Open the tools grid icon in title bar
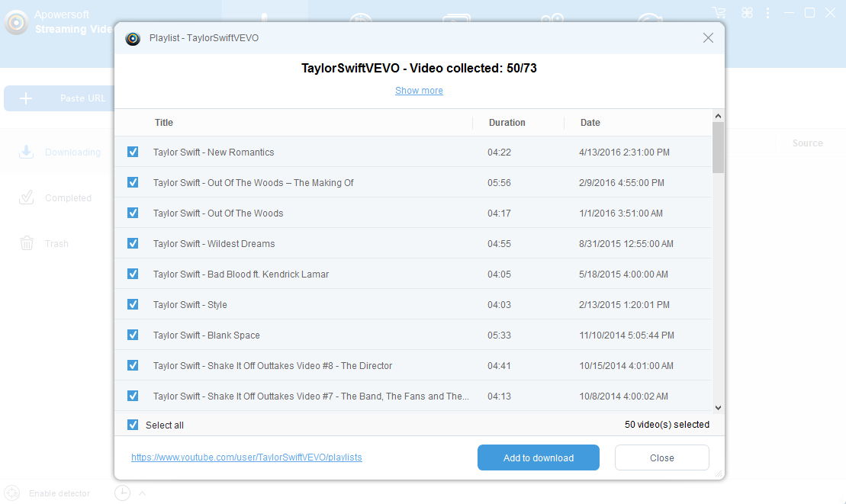Screen dimensions: 846x504 (747, 12)
